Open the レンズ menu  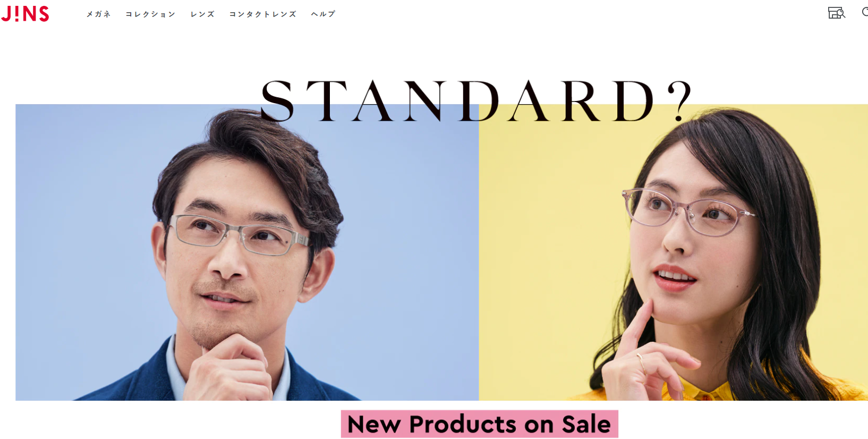[x=202, y=14]
